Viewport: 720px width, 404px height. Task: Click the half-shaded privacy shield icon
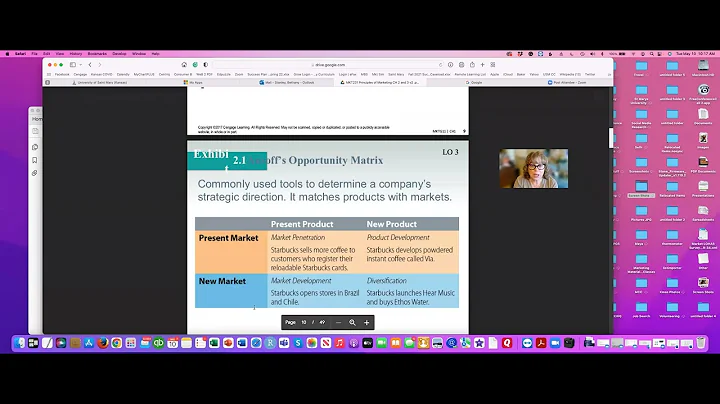coord(206,65)
